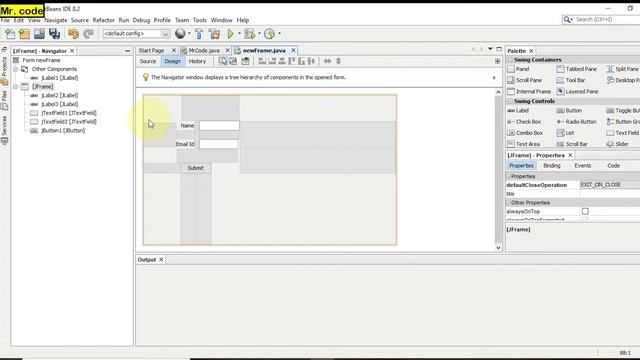Collapse the [JFrame] tree node

tap(16, 87)
